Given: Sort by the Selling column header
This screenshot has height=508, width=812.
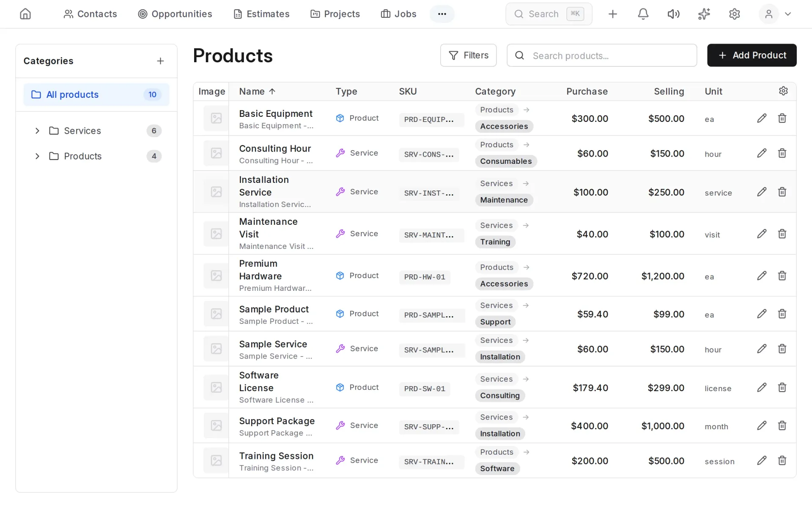Looking at the screenshot, I should point(669,91).
